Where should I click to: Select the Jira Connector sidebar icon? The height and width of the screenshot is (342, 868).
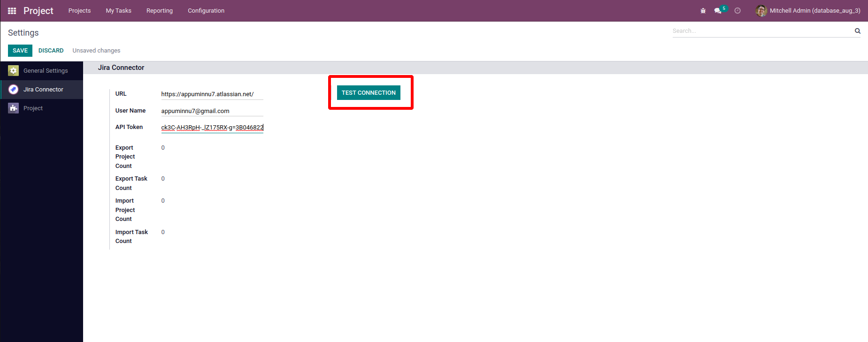14,90
